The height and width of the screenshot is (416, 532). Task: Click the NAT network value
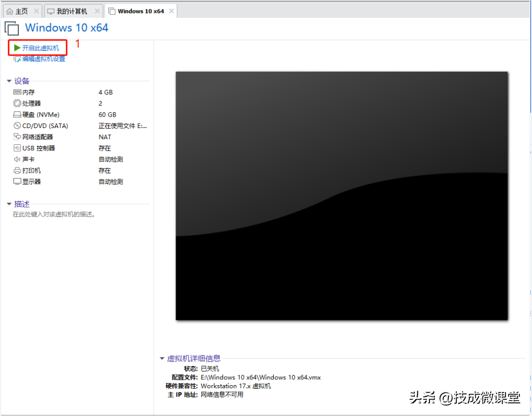coord(105,137)
